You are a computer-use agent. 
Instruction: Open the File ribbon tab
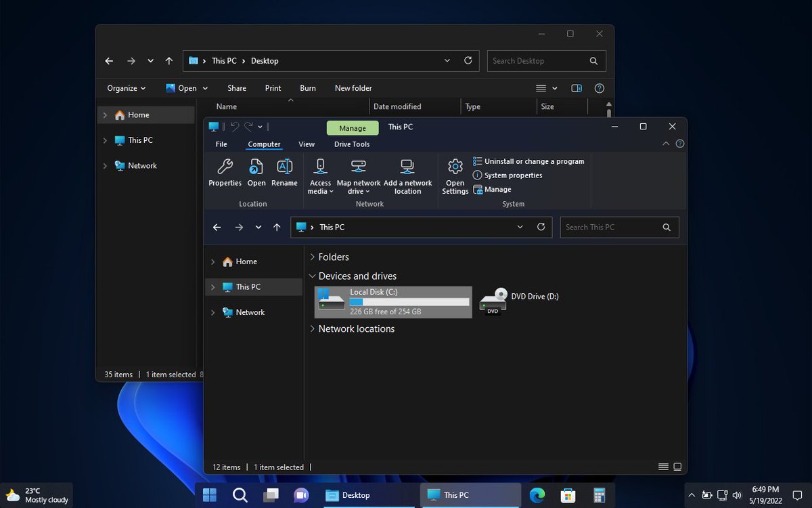coord(221,144)
